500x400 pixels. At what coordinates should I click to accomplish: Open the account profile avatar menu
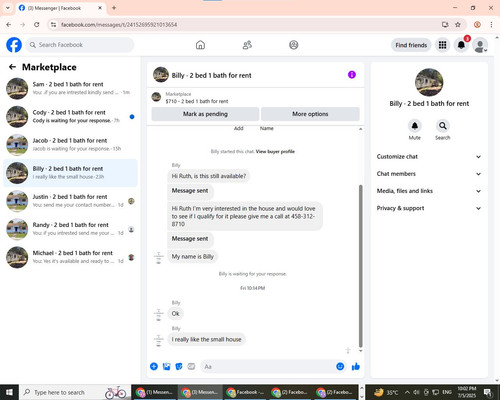tap(480, 45)
